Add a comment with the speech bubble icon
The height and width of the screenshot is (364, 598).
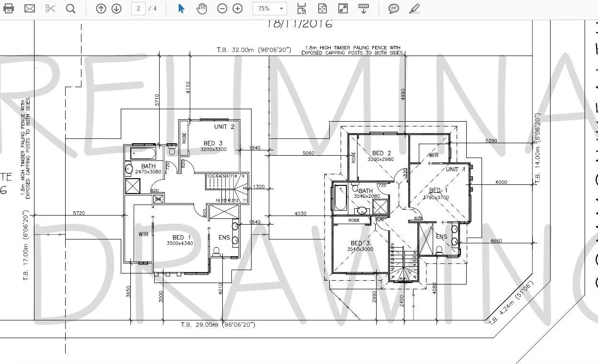point(394,9)
